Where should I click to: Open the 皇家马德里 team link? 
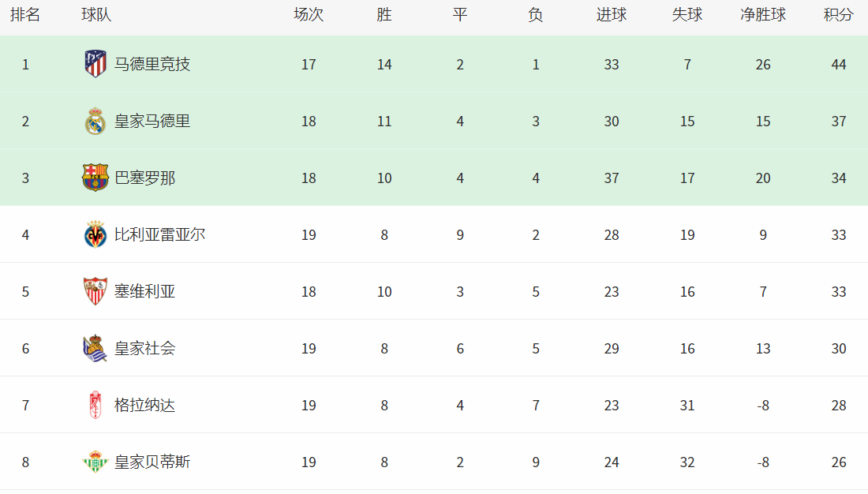point(152,122)
